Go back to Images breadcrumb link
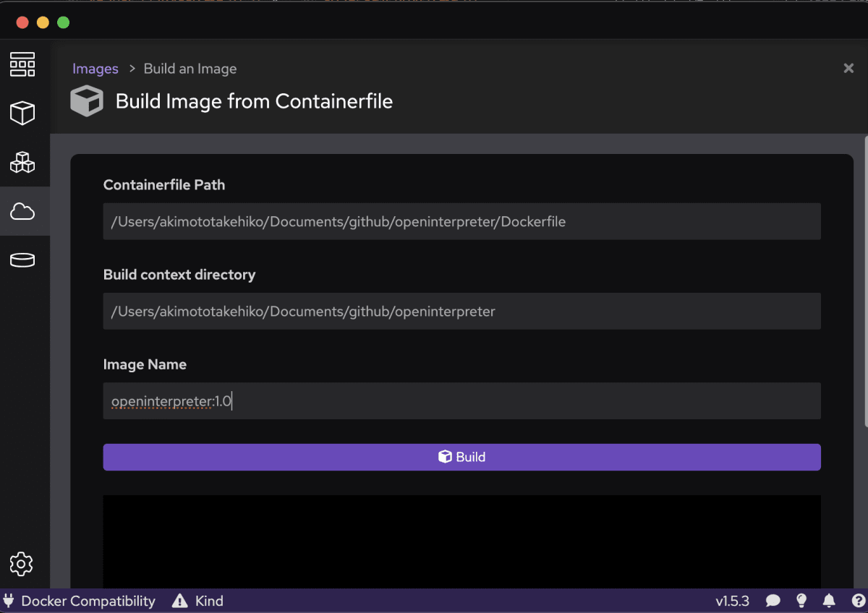This screenshot has height=613, width=868. (95, 69)
